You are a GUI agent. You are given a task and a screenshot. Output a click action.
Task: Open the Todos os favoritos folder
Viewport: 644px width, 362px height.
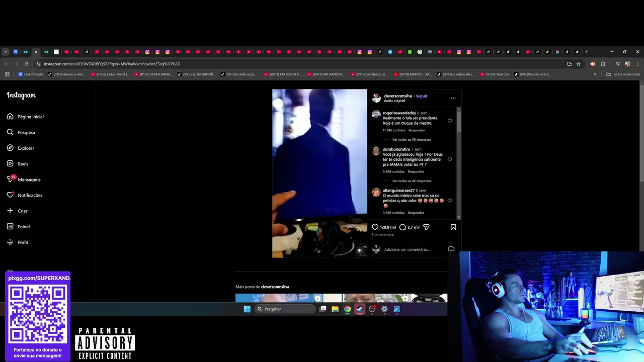(x=623, y=74)
